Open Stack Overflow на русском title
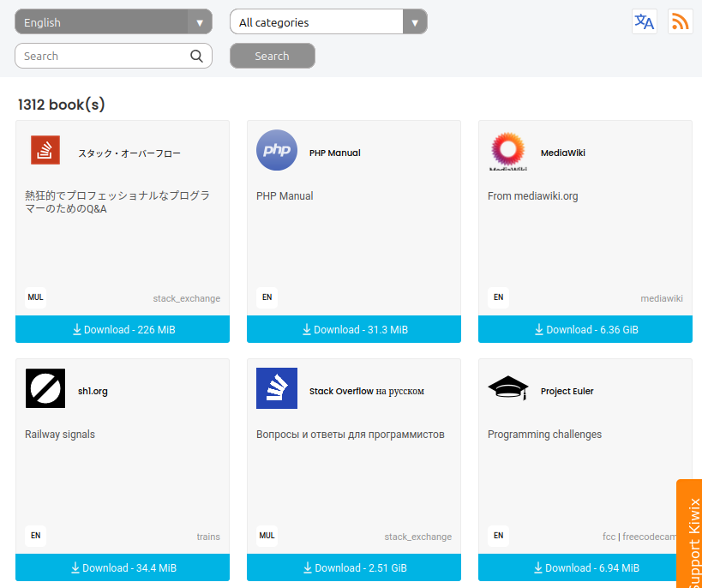This screenshot has width=702, height=588. coord(367,392)
